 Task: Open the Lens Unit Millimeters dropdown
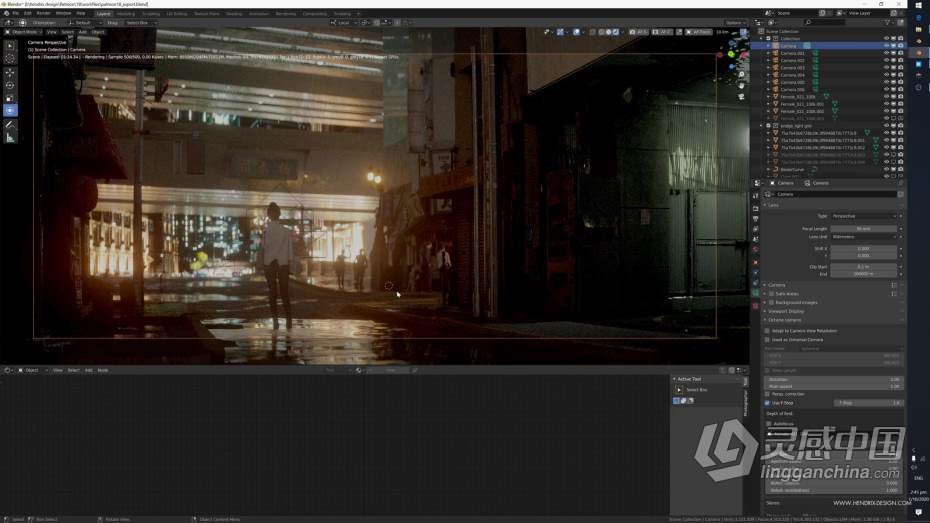(864, 237)
